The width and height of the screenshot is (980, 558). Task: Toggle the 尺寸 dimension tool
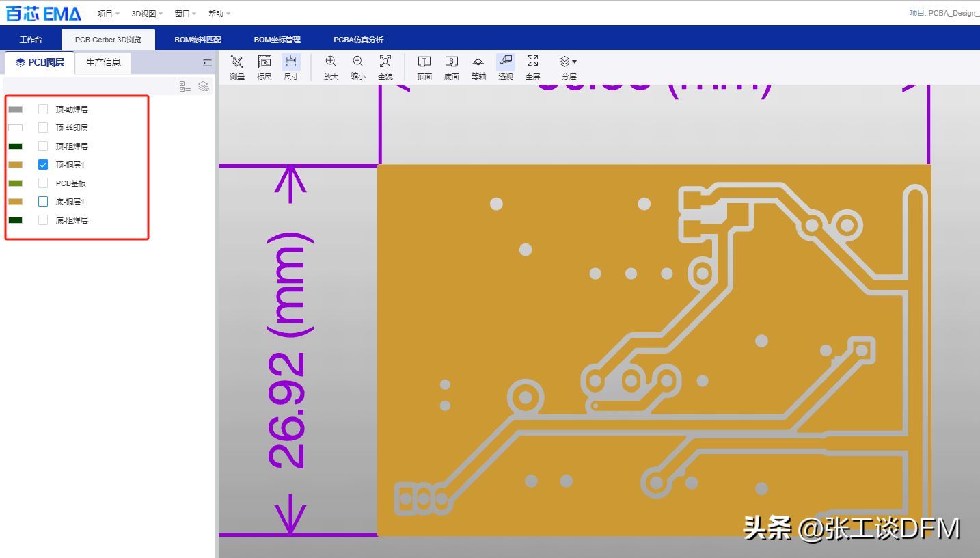(x=291, y=67)
